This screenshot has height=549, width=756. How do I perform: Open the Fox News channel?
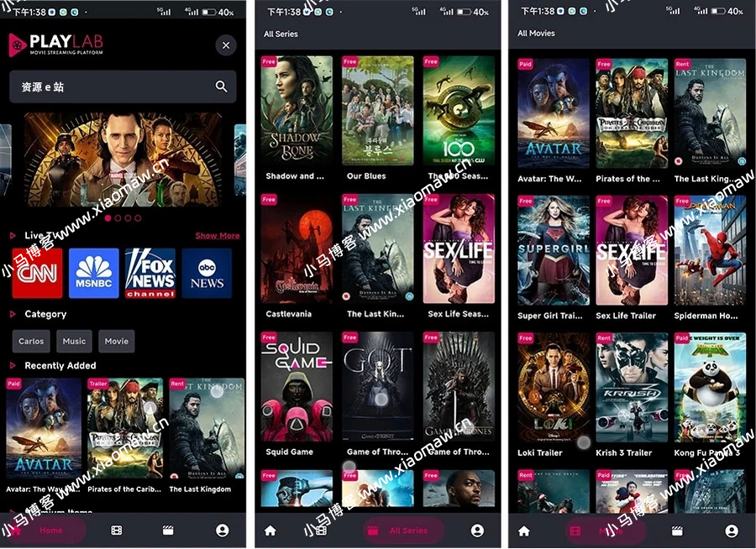click(x=150, y=274)
